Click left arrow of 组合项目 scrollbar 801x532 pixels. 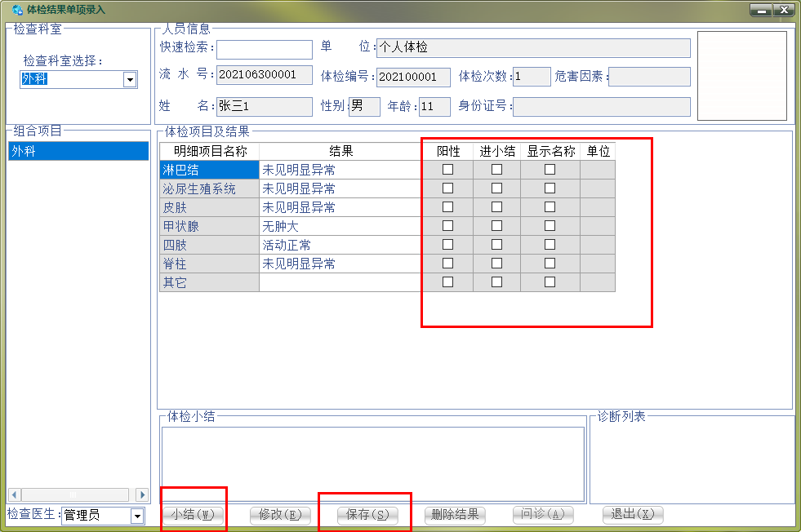pyautogui.click(x=15, y=494)
